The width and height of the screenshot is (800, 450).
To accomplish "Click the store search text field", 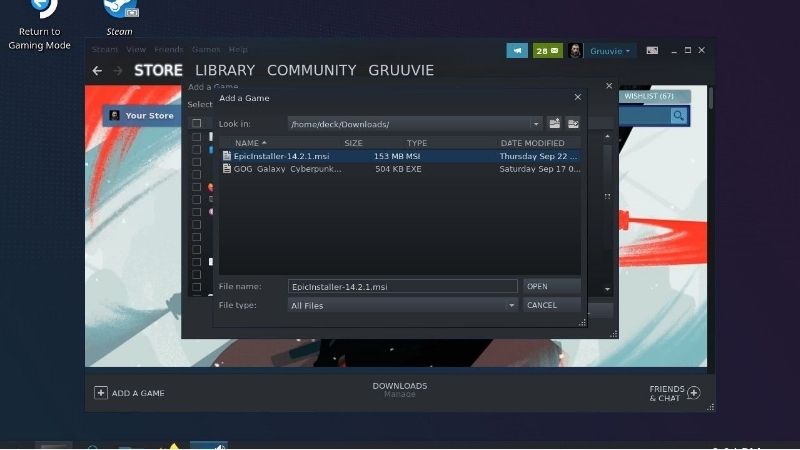I will coord(645,116).
